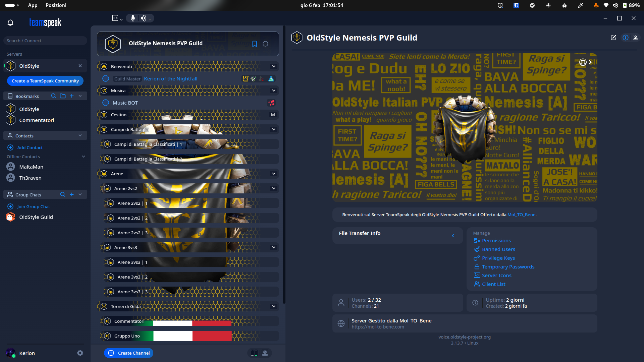
Task: Select the Music BOT client
Action: point(125,103)
